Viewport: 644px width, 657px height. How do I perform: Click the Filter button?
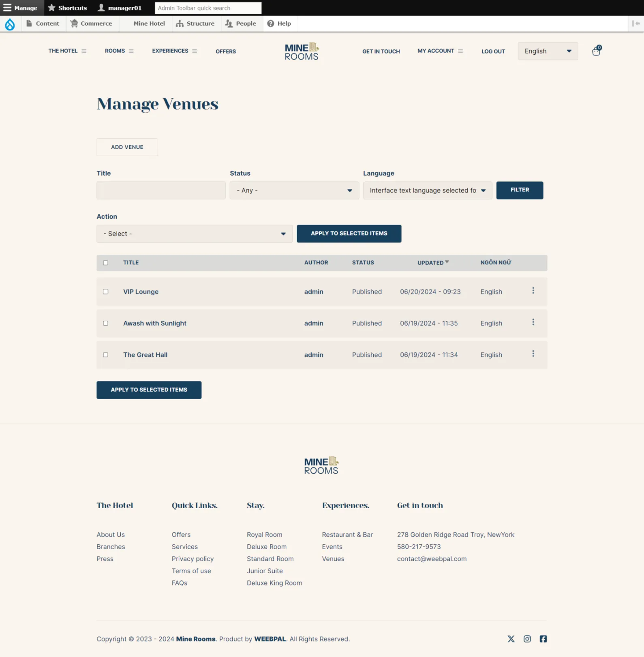(x=520, y=190)
